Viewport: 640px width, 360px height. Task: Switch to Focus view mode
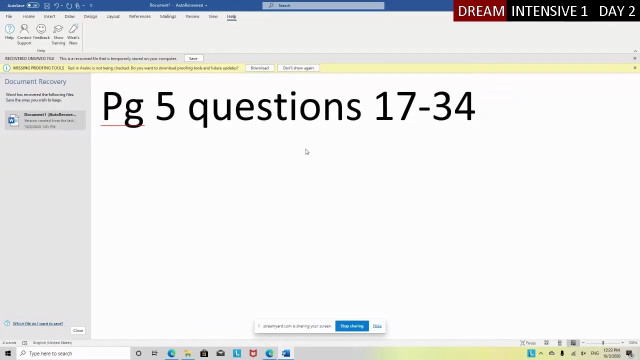click(x=528, y=343)
